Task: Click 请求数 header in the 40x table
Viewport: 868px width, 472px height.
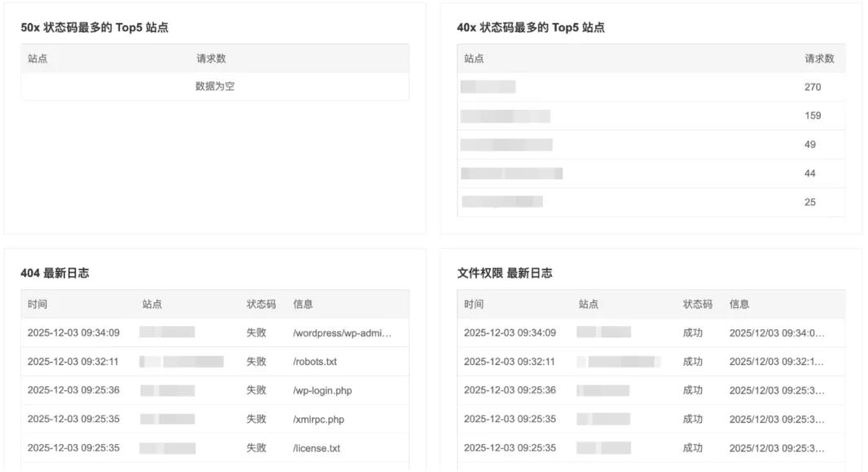Action: [819, 59]
